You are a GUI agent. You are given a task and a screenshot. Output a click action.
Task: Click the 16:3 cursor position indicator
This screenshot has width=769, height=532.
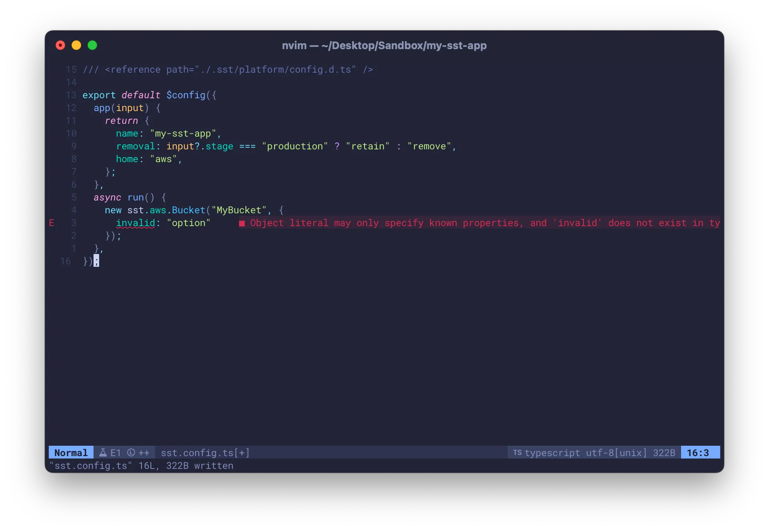click(699, 453)
